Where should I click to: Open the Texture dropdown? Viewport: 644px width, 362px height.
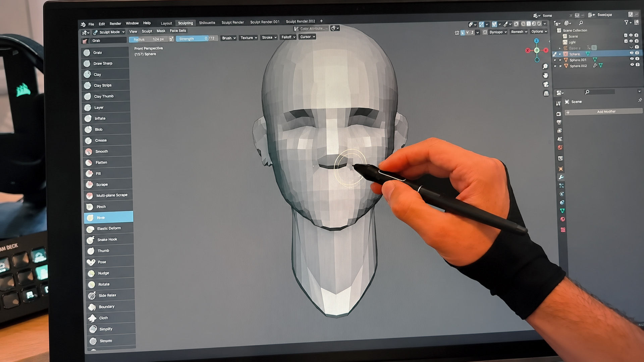[x=249, y=38]
